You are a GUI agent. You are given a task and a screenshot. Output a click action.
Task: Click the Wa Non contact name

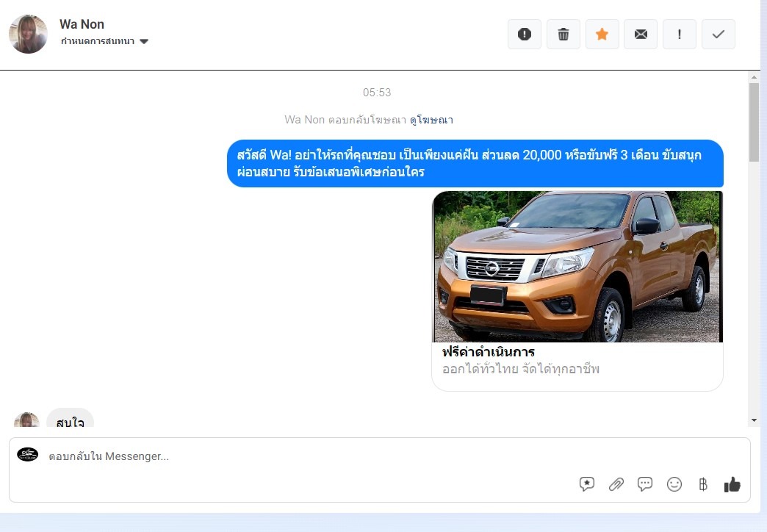(x=82, y=24)
